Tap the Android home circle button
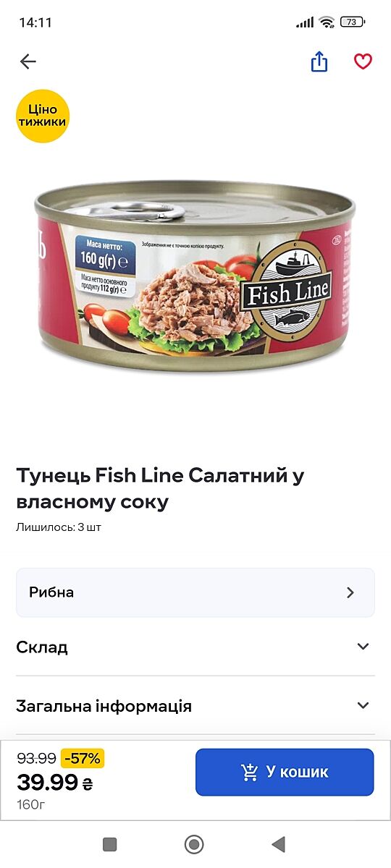 194,843
